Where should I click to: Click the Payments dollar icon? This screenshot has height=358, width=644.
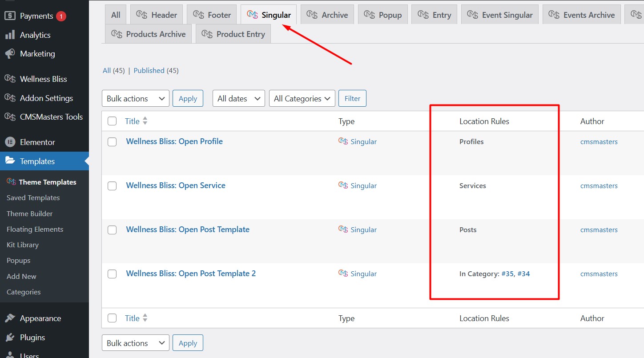point(10,16)
